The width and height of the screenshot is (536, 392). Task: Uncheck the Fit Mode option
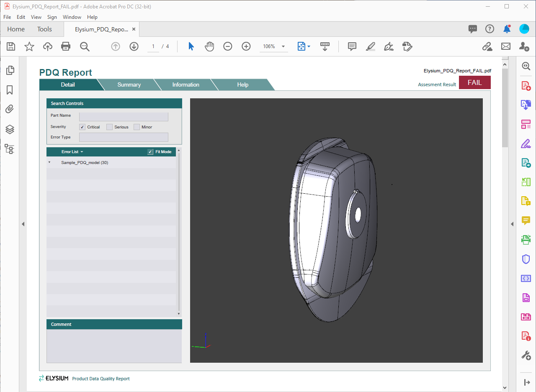(x=150, y=151)
